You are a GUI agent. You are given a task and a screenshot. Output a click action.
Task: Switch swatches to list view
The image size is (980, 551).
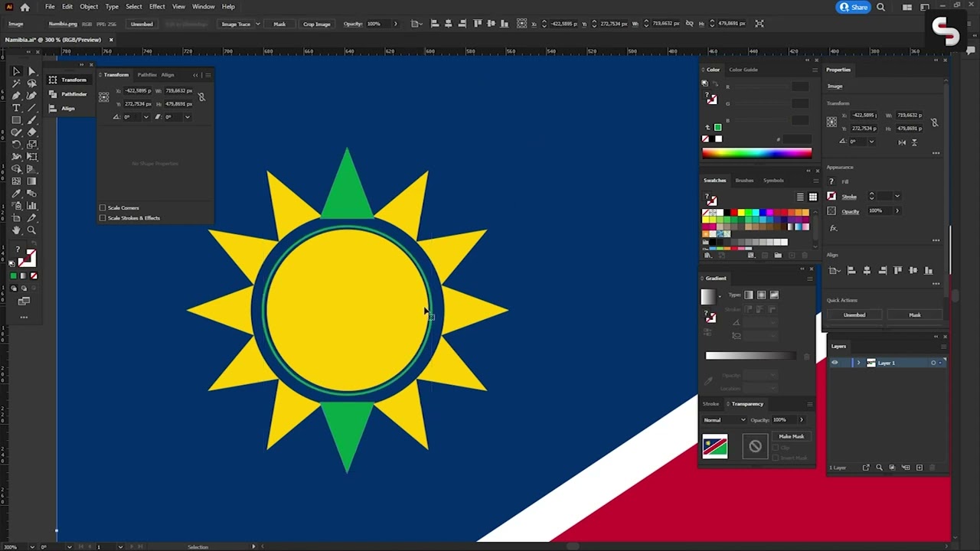[x=800, y=197]
